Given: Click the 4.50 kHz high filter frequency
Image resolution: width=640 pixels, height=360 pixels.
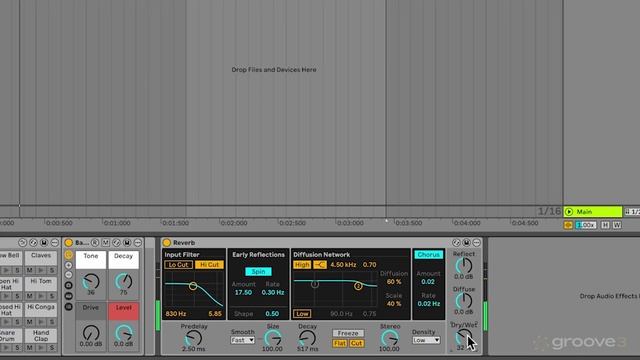Looking at the screenshot, I should 343,264.
